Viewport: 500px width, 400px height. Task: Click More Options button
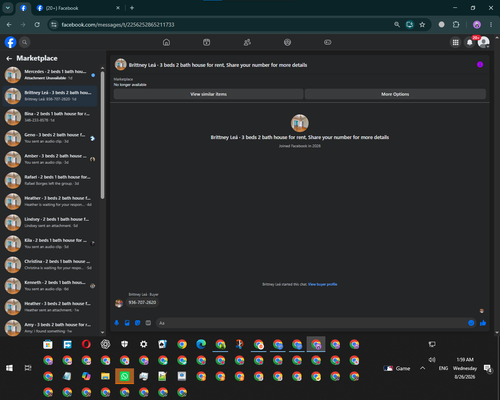(395, 94)
